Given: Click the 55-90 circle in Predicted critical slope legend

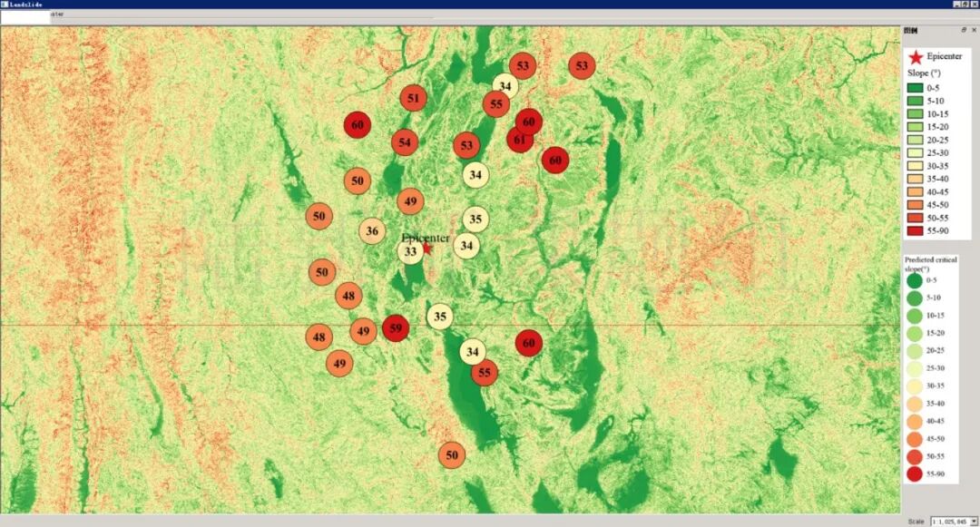Looking at the screenshot, I should 914,473.
